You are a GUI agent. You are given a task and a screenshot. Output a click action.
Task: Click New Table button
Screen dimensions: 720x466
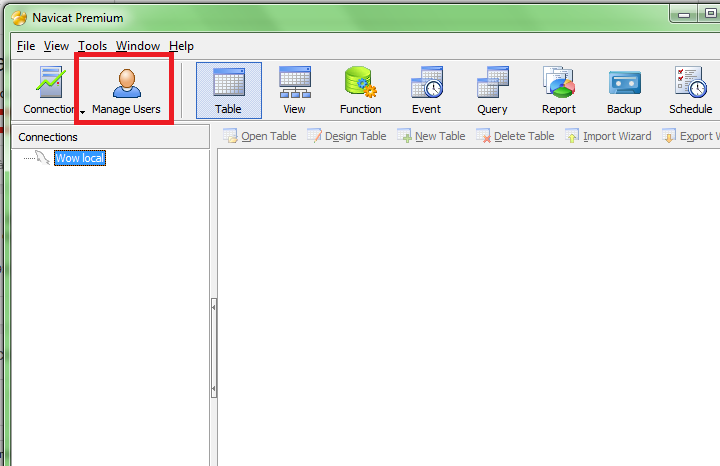tap(432, 136)
